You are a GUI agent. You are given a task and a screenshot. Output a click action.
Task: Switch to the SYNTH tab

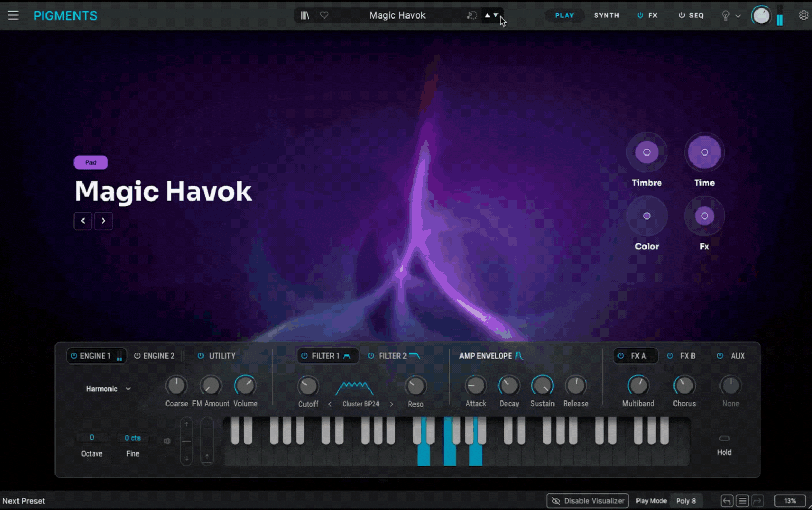tap(606, 15)
